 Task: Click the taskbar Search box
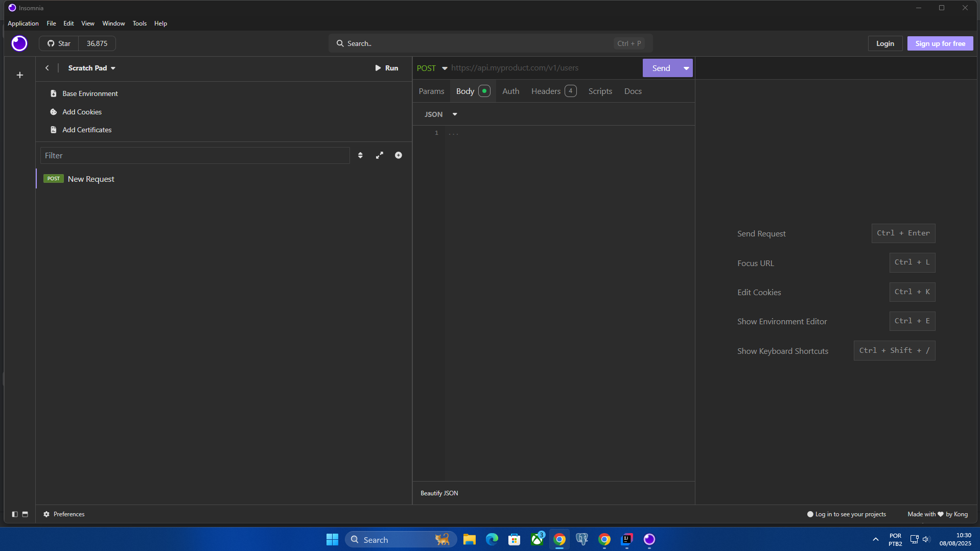pos(401,539)
